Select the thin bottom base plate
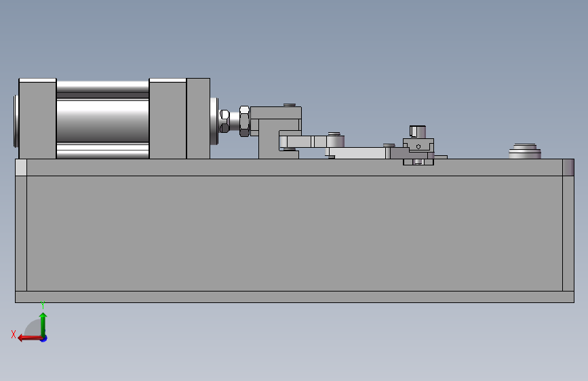 (294, 297)
